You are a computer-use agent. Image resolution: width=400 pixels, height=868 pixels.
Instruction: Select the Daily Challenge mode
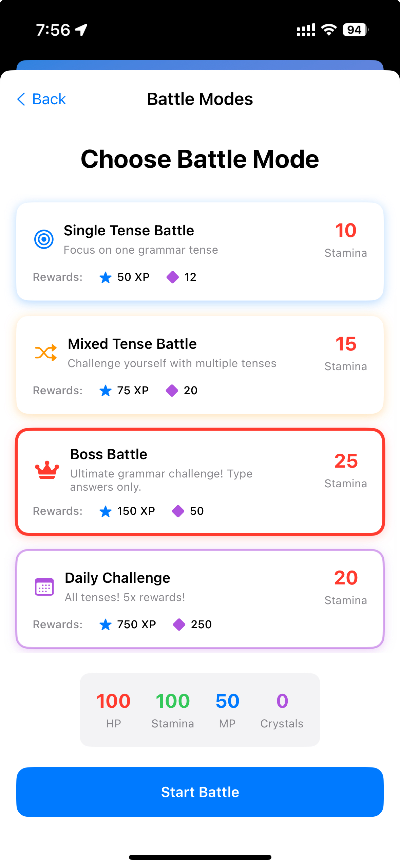click(200, 599)
